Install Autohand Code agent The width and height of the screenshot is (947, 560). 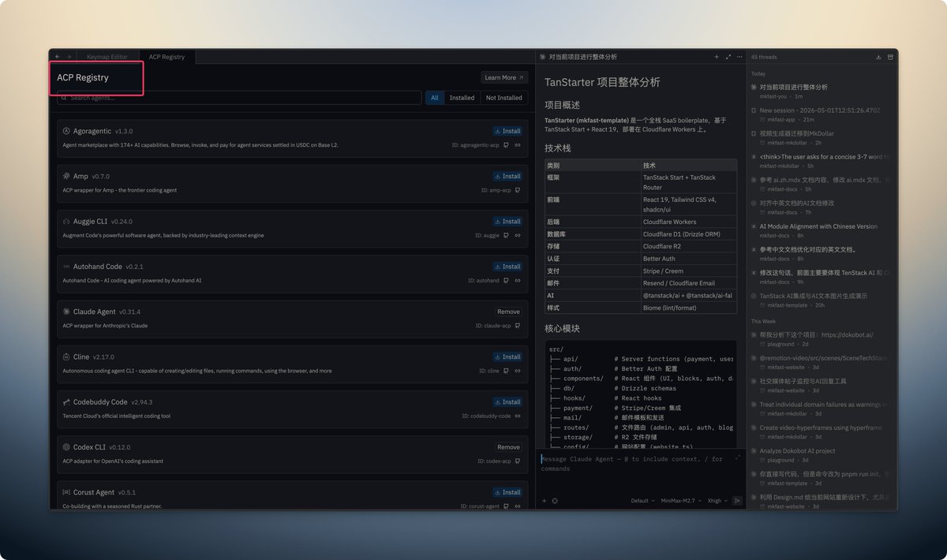point(507,267)
